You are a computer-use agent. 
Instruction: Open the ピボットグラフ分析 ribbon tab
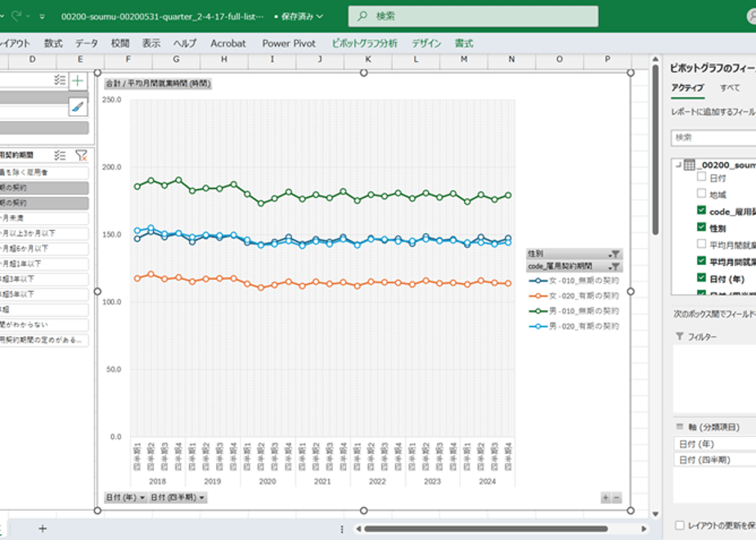[365, 43]
